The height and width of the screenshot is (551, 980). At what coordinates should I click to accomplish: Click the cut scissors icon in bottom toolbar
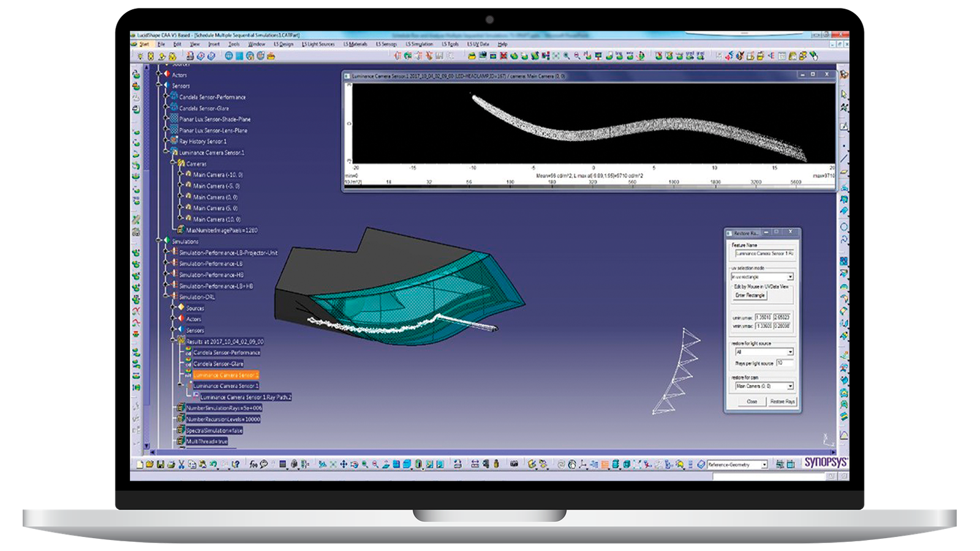[x=181, y=465]
